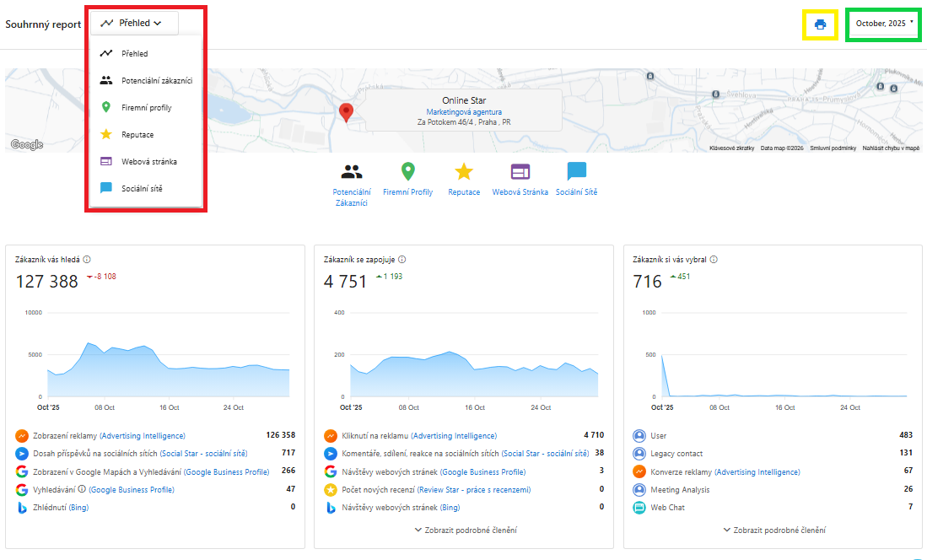Click the info icon after Vyhledávání
927x560 pixels.
(82, 489)
